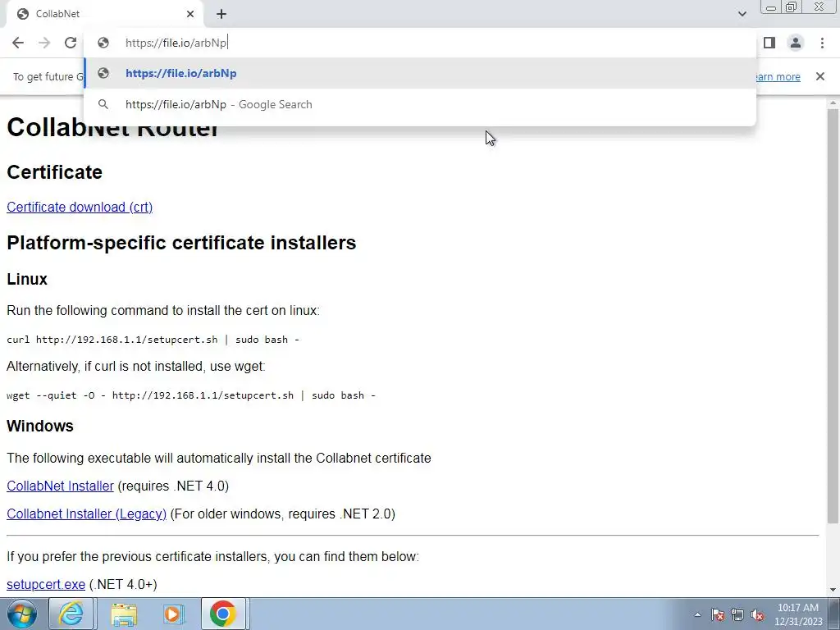This screenshot has height=630, width=840.
Task: Open the tab search dropdown chevron
Action: pyautogui.click(x=742, y=14)
